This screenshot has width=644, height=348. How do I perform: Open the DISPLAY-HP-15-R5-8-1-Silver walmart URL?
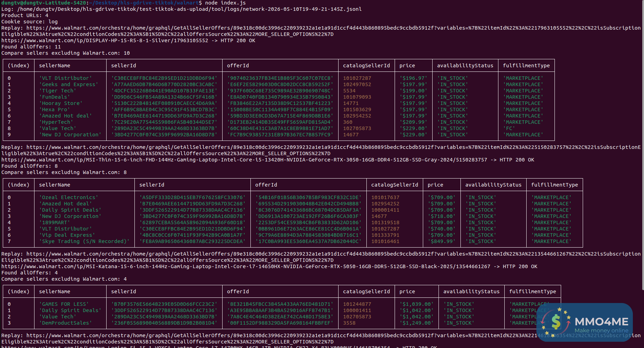pos(105,40)
